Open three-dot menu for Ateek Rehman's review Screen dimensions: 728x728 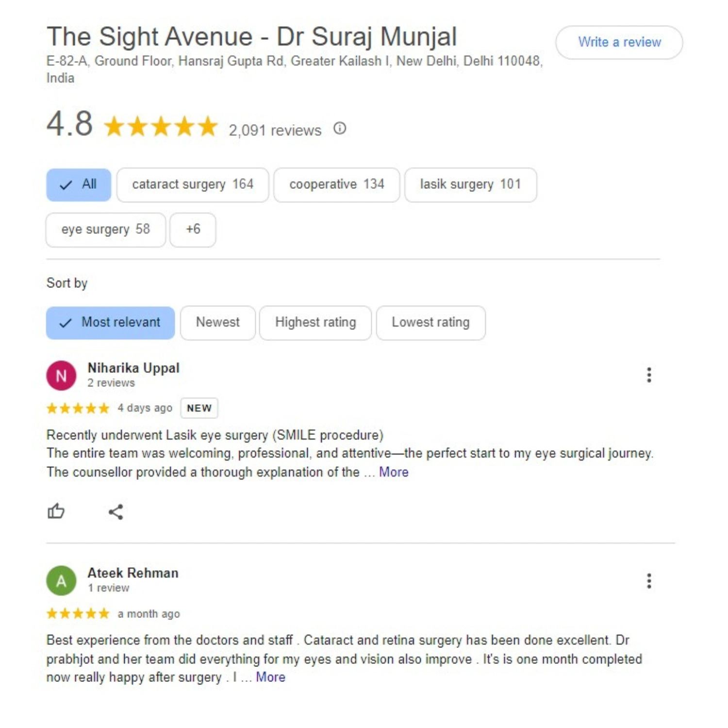649,581
